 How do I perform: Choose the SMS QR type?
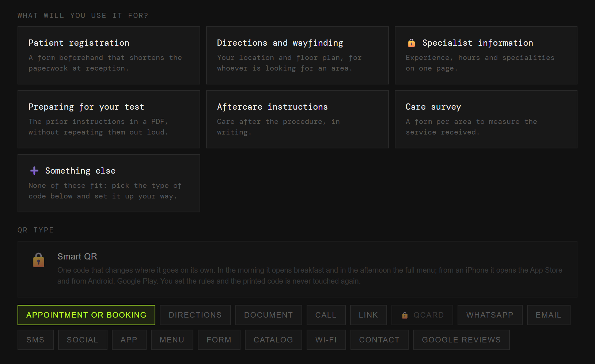[x=35, y=340]
